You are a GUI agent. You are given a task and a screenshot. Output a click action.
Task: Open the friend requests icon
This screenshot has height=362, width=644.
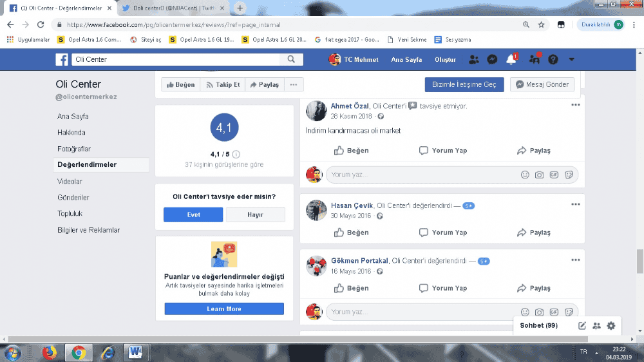pos(473,59)
